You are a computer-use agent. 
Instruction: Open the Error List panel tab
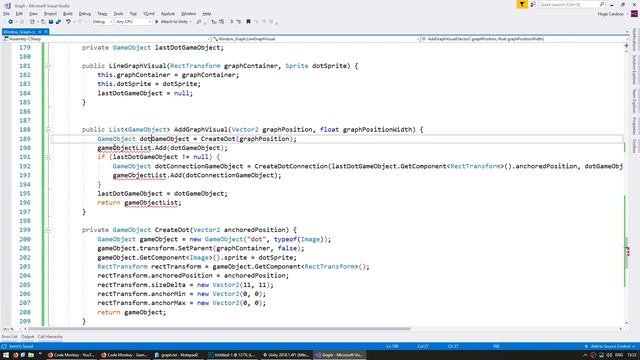[x=9, y=337]
